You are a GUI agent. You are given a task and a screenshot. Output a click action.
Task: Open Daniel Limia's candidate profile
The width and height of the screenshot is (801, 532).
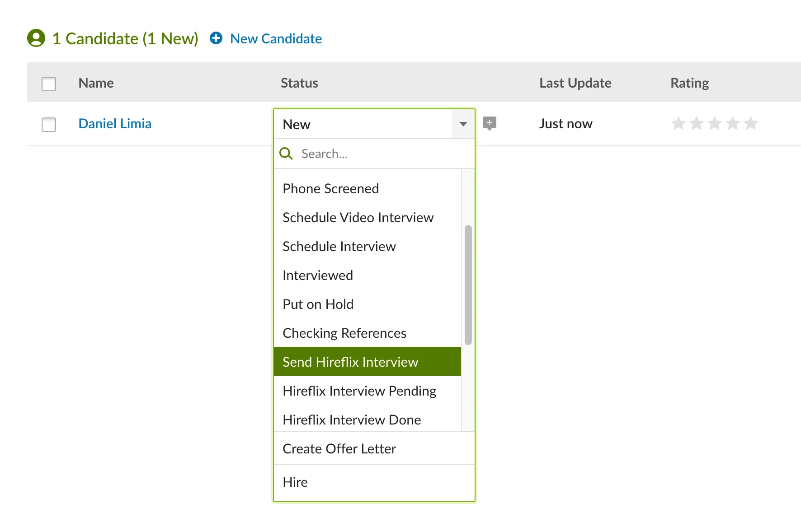(115, 124)
